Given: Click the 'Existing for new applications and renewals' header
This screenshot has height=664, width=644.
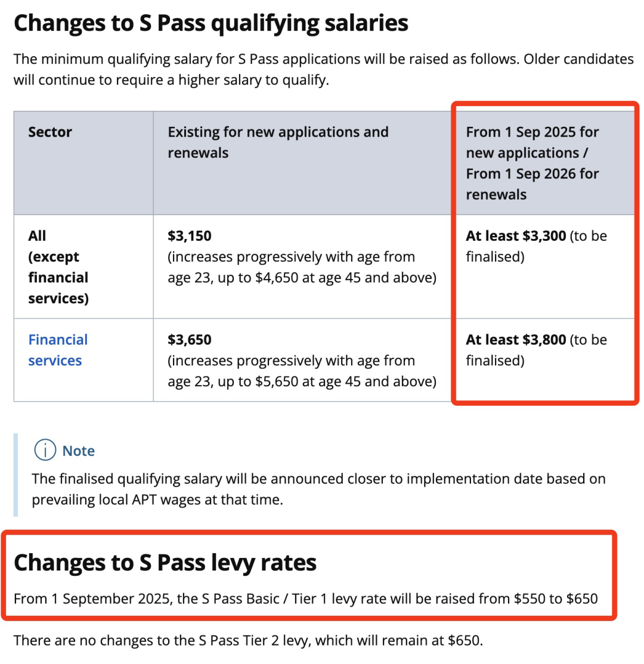Looking at the screenshot, I should [278, 142].
